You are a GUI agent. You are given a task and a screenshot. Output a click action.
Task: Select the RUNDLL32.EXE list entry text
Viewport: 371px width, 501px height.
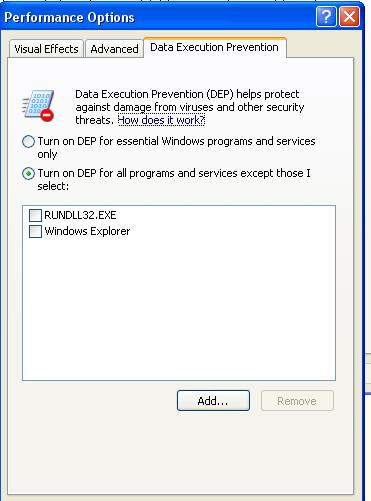tap(80, 215)
